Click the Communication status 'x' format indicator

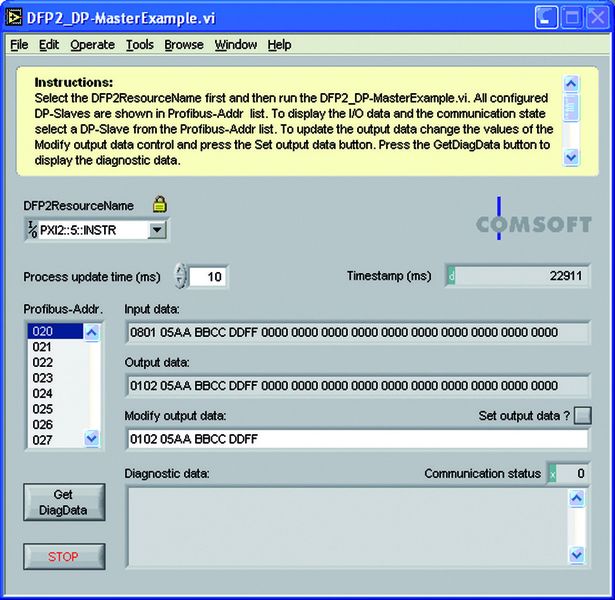click(553, 474)
